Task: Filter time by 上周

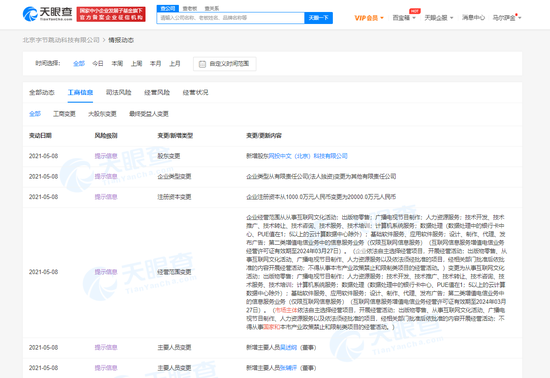Action: (x=136, y=63)
